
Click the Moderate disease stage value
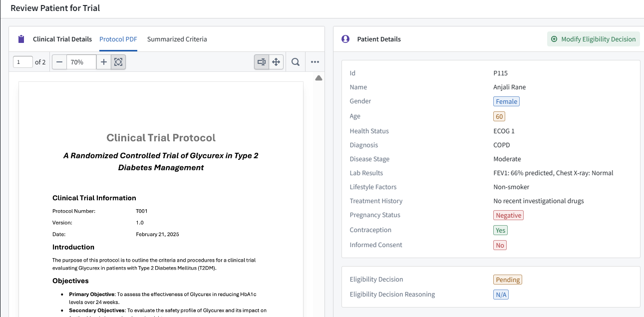[507, 159]
